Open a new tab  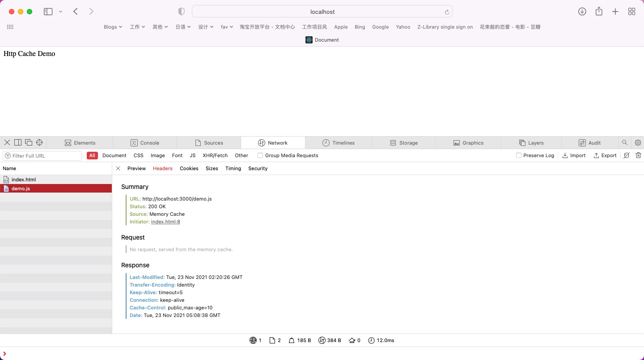[615, 12]
